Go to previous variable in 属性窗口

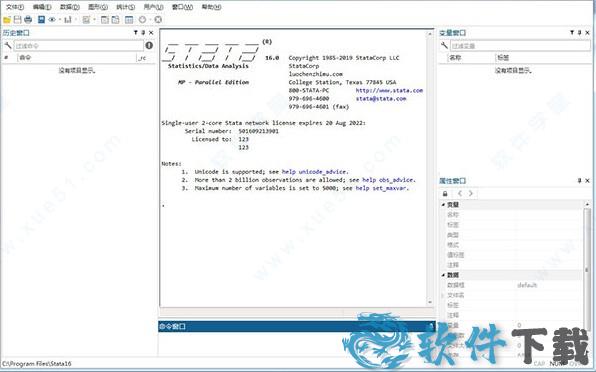[460, 193]
